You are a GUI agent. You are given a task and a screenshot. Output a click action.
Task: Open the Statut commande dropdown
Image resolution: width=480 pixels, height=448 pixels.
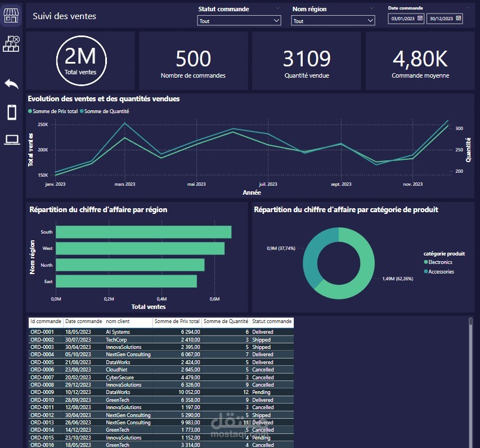[239, 20]
